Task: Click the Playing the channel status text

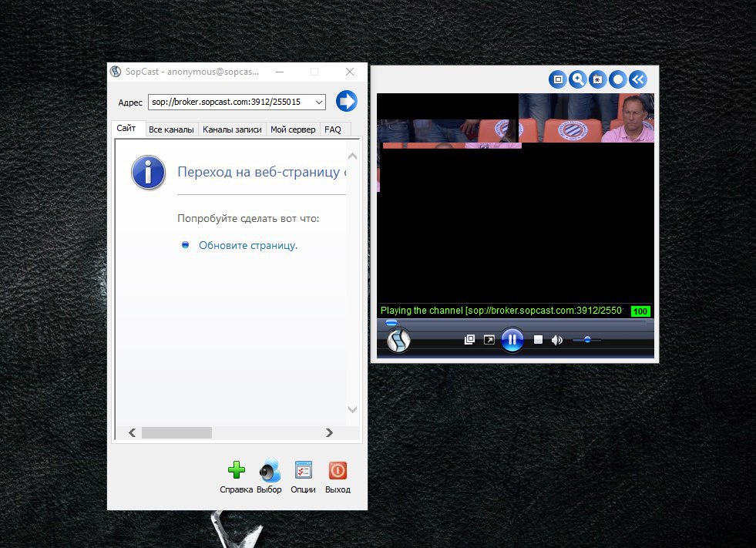Action: click(x=502, y=311)
